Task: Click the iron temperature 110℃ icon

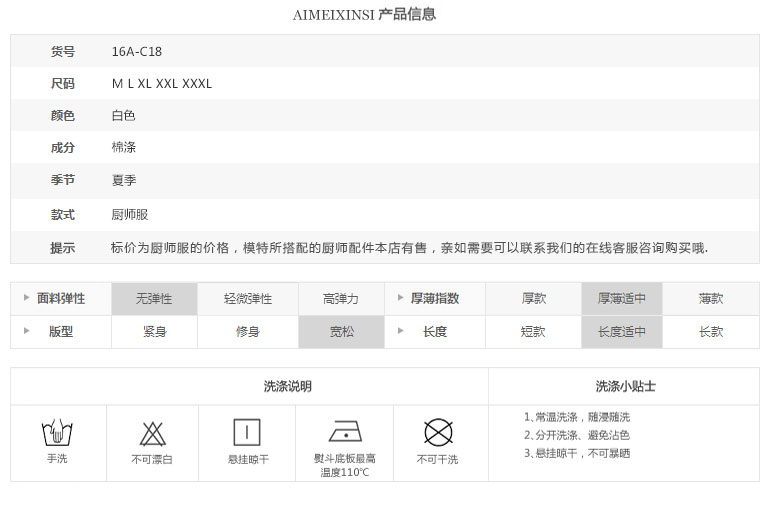Action: [345, 432]
